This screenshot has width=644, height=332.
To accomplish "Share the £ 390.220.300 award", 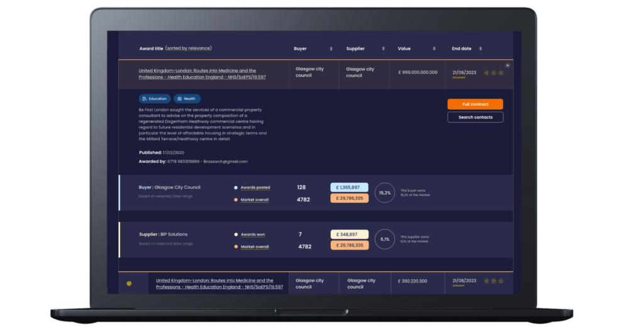I will (486, 280).
